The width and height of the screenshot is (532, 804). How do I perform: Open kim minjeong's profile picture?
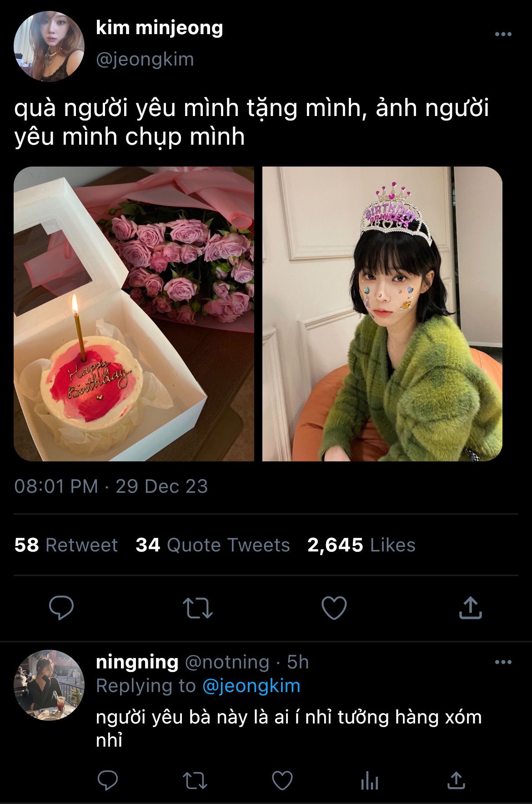49,46
